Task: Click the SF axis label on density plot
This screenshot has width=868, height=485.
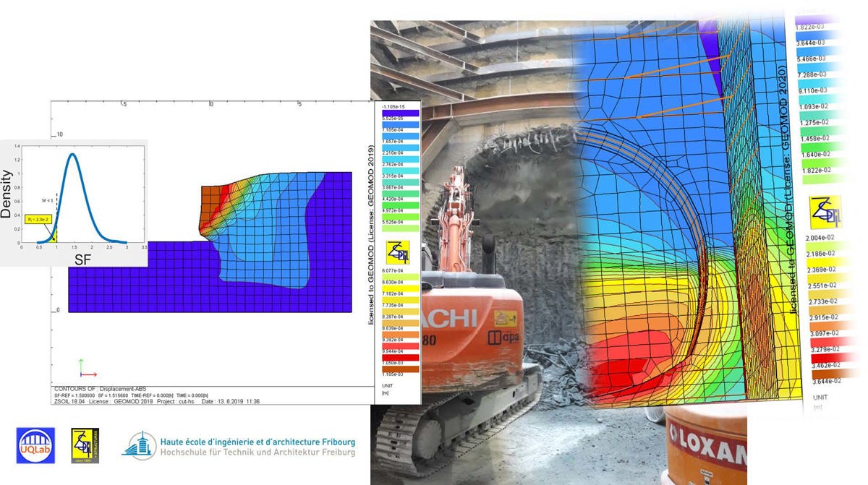Action: 81,259
